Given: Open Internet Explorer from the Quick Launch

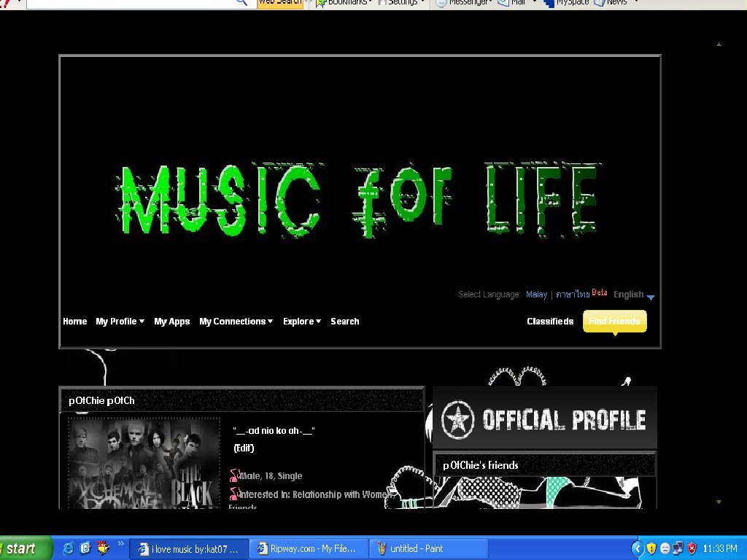Looking at the screenshot, I should point(68,548).
